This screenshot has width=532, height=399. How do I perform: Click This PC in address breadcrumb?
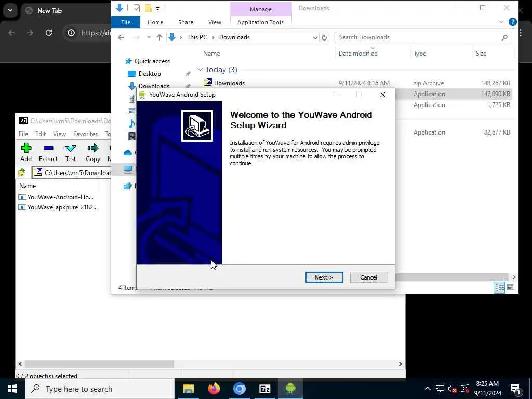click(197, 37)
